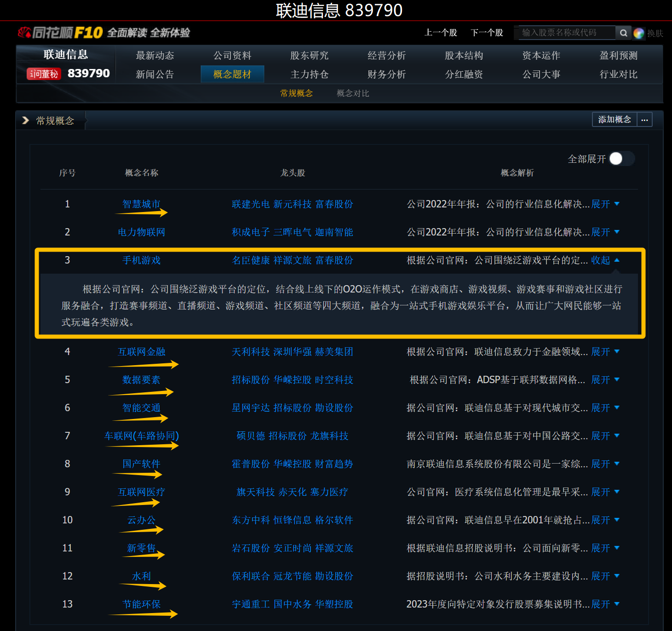This screenshot has width=672, height=631.
Task: Open the 积成电子 stock link
Action: (251, 232)
